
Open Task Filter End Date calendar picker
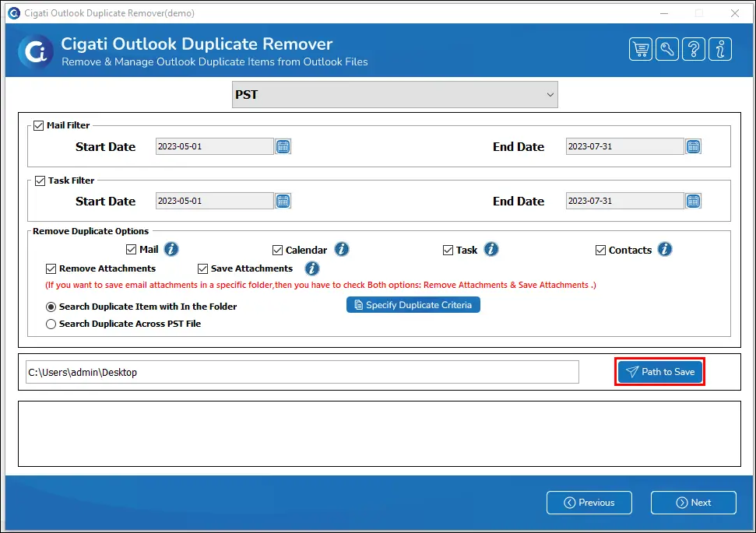point(693,201)
